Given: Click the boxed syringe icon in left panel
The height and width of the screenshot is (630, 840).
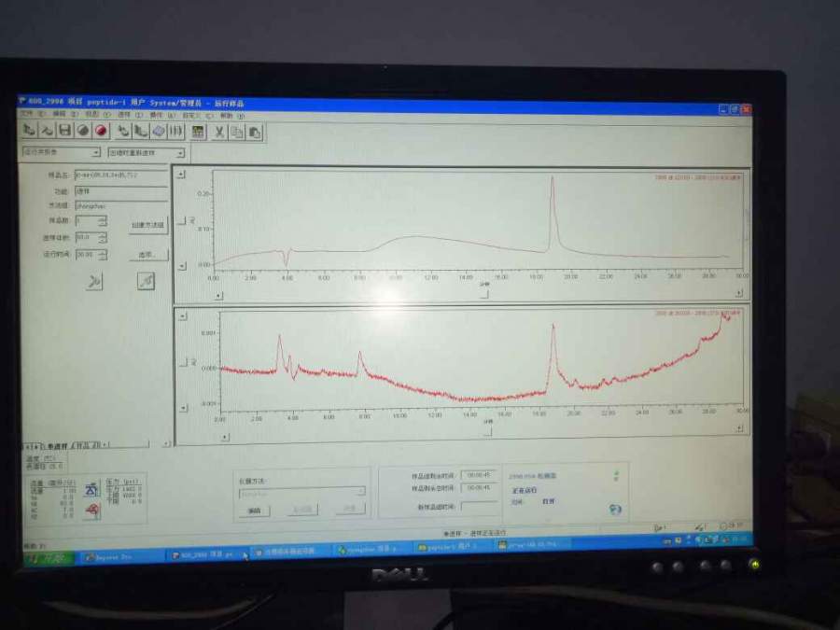Looking at the screenshot, I should coord(146,281).
